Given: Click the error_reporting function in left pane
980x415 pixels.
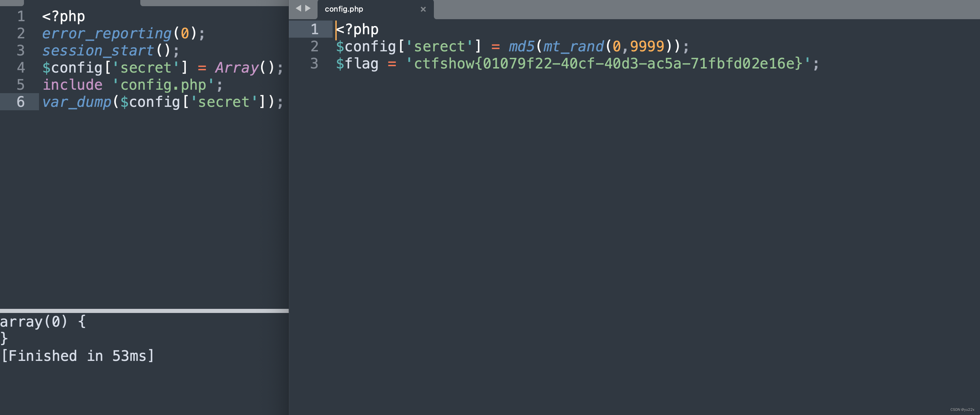Looking at the screenshot, I should click(106, 34).
